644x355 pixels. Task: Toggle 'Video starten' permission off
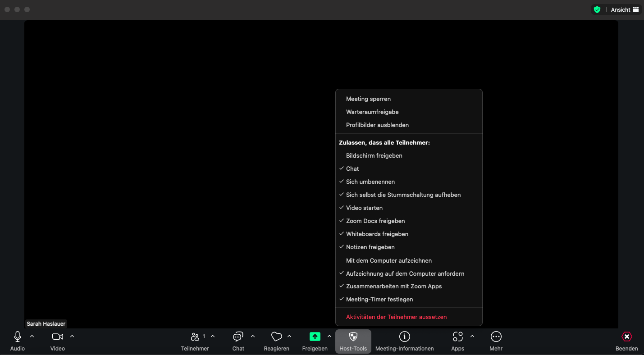pos(364,208)
